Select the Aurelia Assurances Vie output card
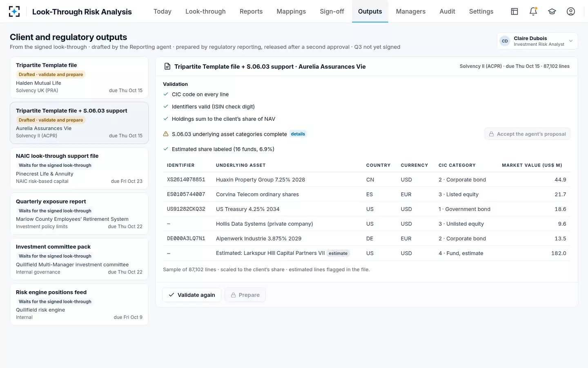 [x=79, y=123]
